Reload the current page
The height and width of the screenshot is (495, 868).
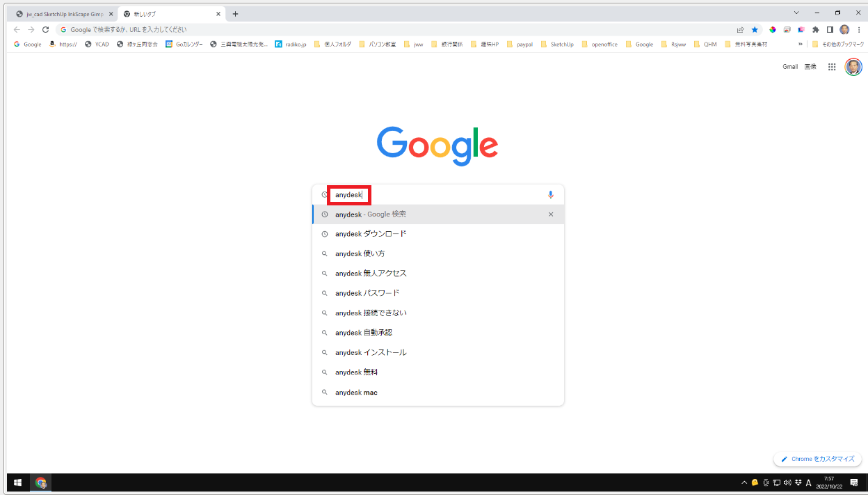coord(46,30)
